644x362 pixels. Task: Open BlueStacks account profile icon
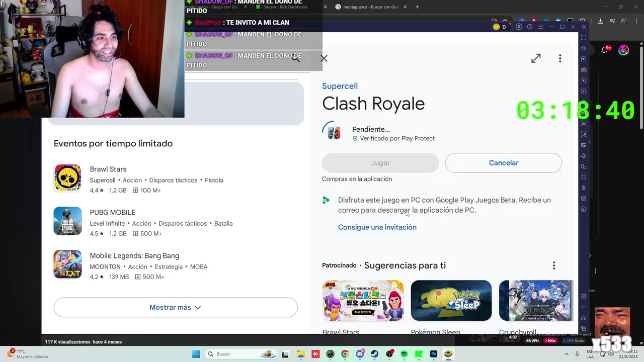point(519,27)
